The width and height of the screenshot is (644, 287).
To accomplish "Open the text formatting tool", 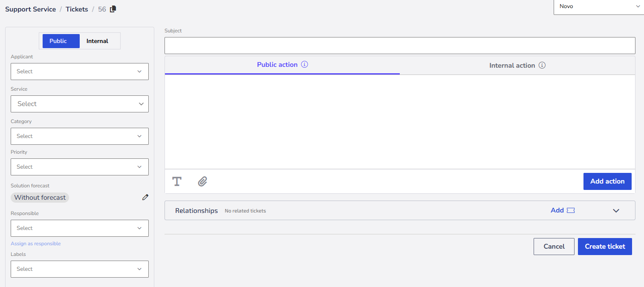I will click(x=177, y=181).
